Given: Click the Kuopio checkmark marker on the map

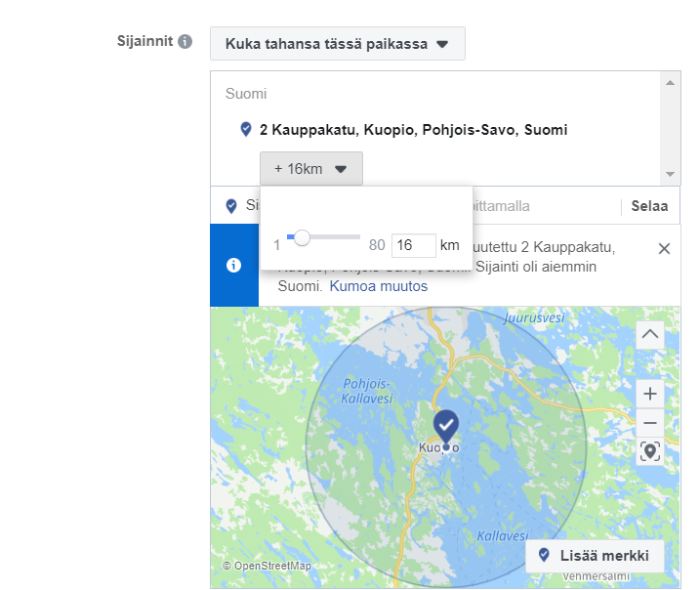Looking at the screenshot, I should (x=446, y=426).
